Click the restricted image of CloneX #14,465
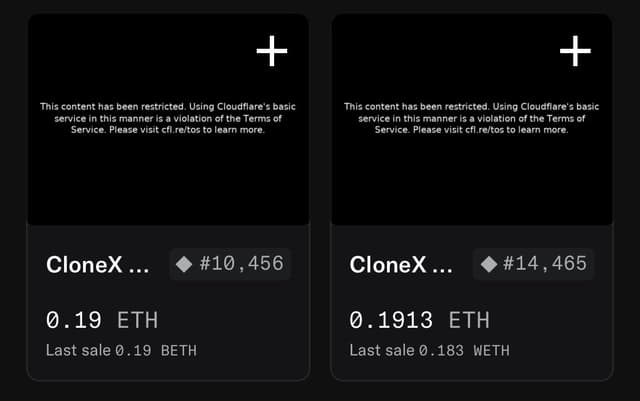640x401 pixels. 472,119
